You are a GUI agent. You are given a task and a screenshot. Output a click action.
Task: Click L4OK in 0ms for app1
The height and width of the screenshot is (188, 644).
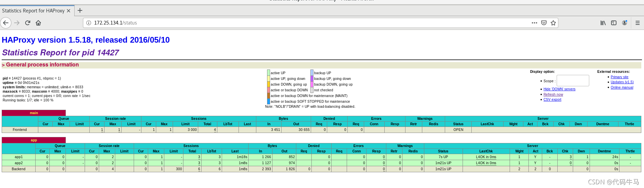coord(486,157)
